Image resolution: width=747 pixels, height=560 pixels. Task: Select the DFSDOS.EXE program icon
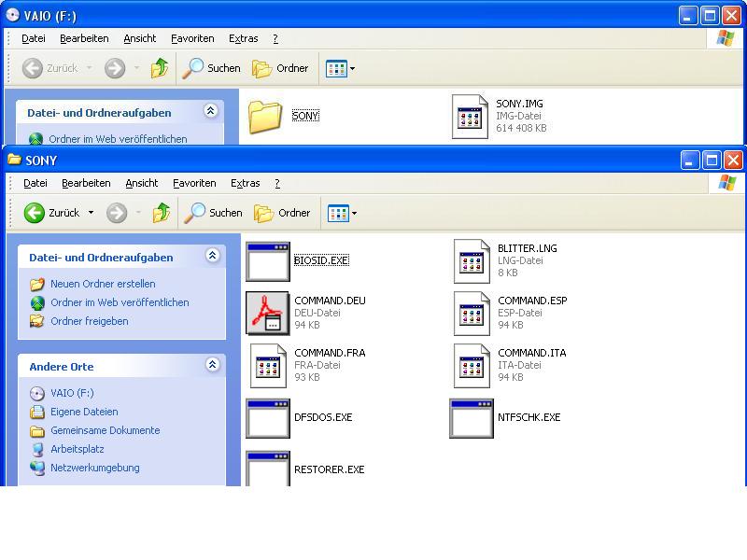[268, 418]
